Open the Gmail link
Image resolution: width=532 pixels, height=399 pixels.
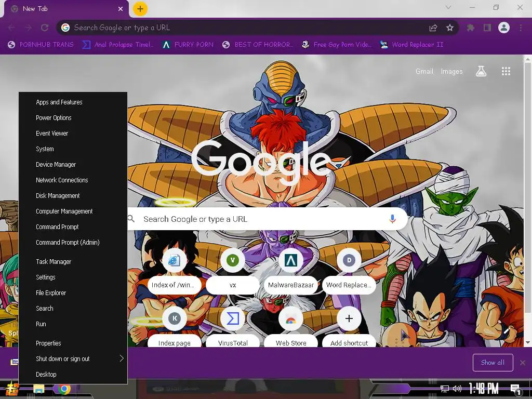[x=424, y=71]
